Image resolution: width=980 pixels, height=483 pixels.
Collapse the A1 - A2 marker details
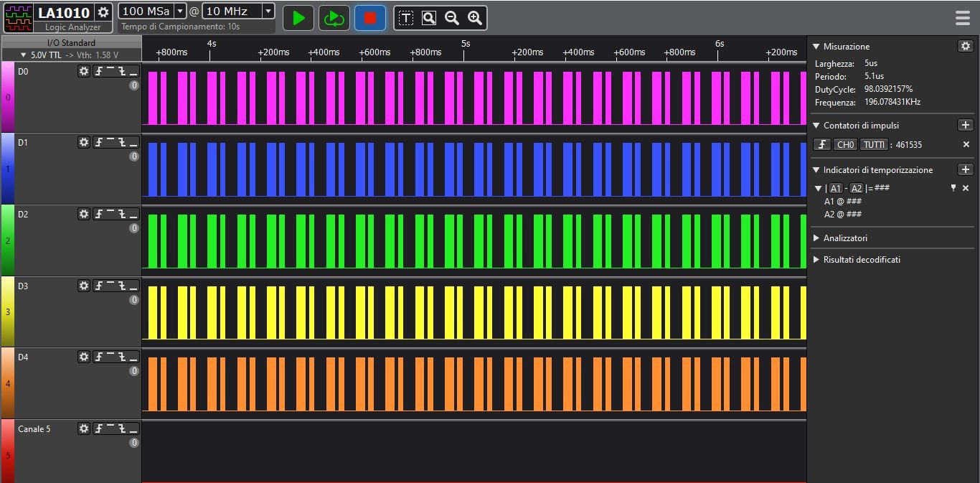[819, 188]
